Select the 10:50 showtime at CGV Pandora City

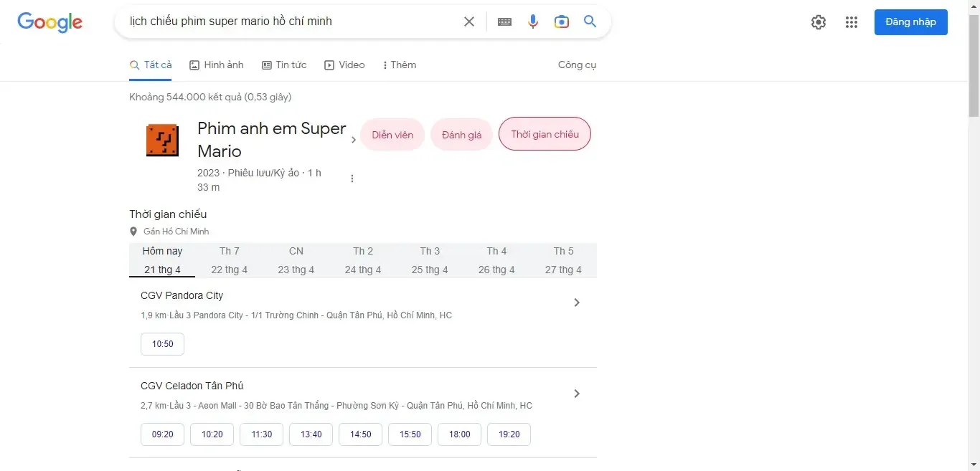coord(162,344)
